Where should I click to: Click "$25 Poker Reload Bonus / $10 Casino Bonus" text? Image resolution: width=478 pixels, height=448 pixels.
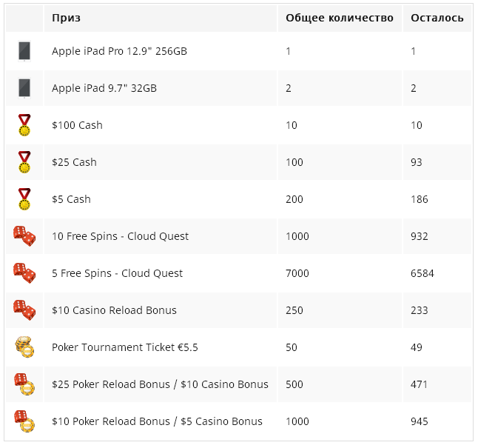pyautogui.click(x=160, y=384)
